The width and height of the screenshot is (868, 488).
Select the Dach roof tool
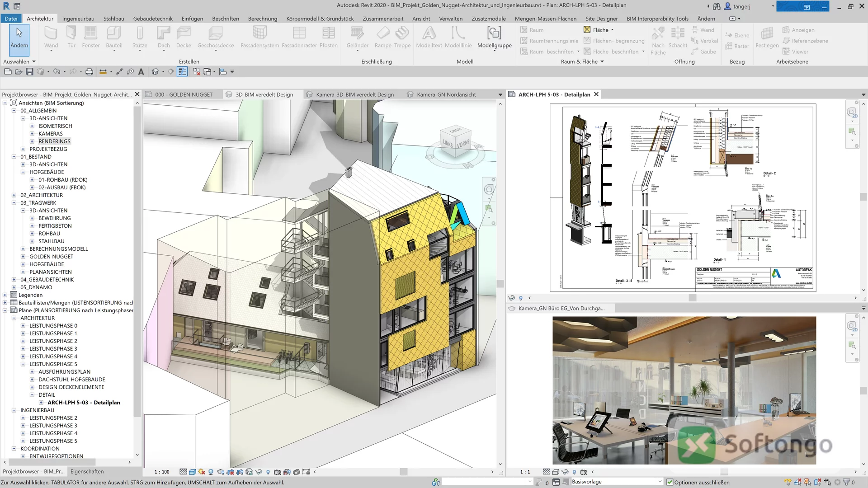pyautogui.click(x=164, y=37)
